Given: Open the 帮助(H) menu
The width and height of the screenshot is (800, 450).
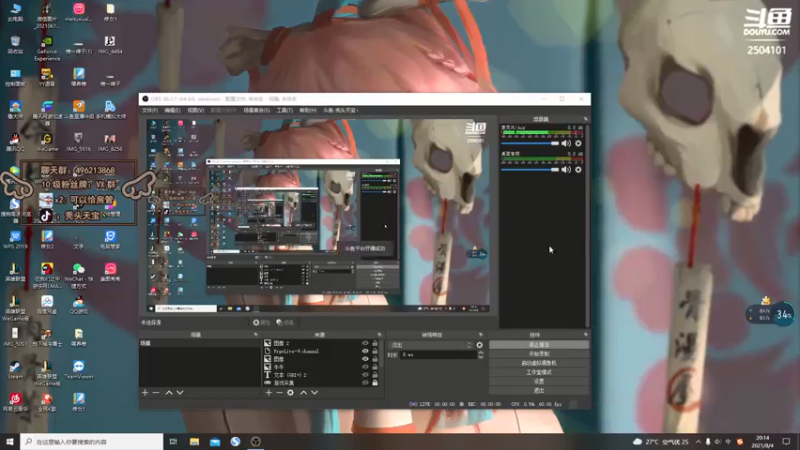Looking at the screenshot, I should pos(308,110).
